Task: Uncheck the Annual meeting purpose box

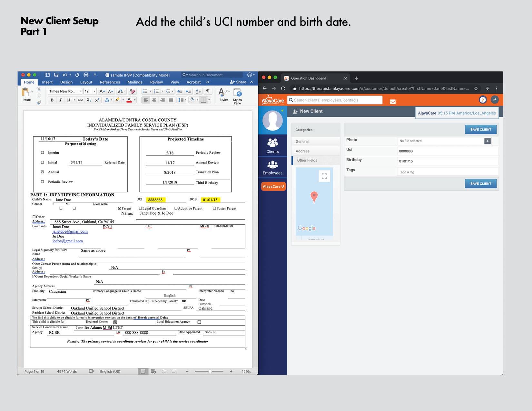Action: [42, 172]
